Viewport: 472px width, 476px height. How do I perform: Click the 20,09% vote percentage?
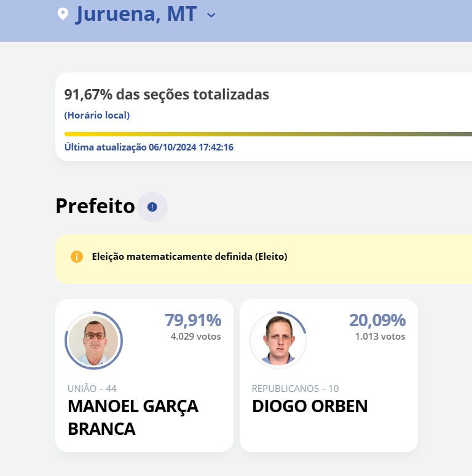(x=377, y=320)
